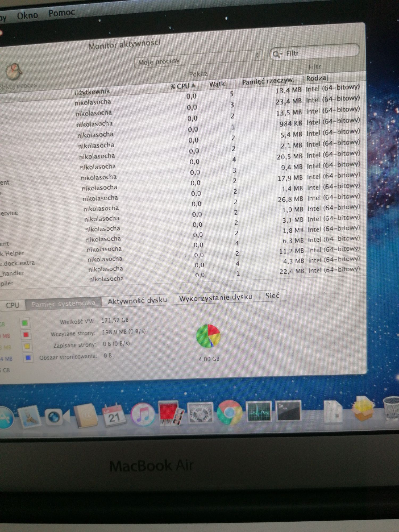Screen dimensions: 399x532
Task: Open System Preferences gear icon
Action: 200,412
